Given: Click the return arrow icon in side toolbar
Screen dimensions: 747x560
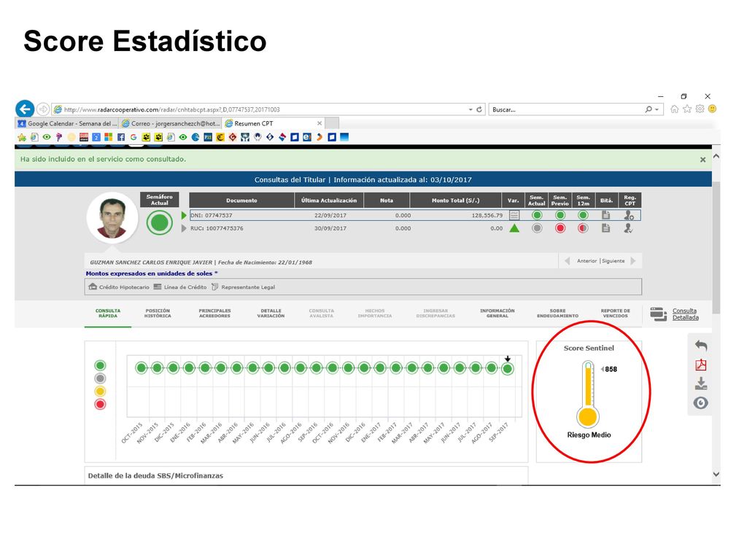Looking at the screenshot, I should coord(701,345).
